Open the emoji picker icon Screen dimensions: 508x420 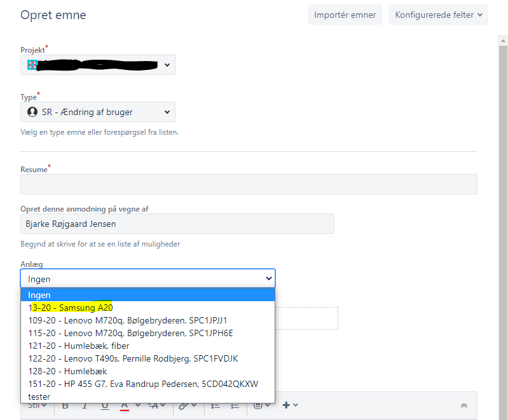click(x=258, y=405)
